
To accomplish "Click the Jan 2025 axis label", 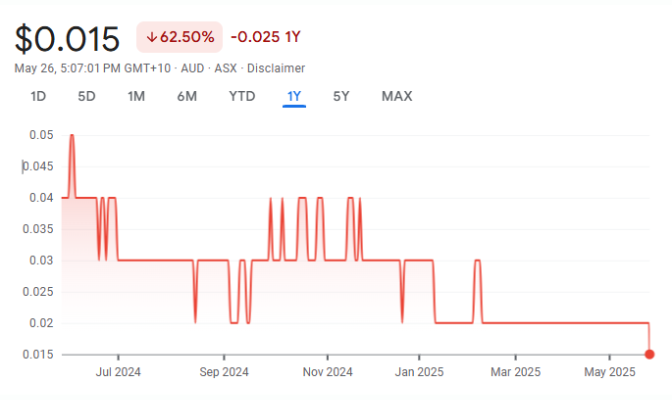I will tap(419, 372).
